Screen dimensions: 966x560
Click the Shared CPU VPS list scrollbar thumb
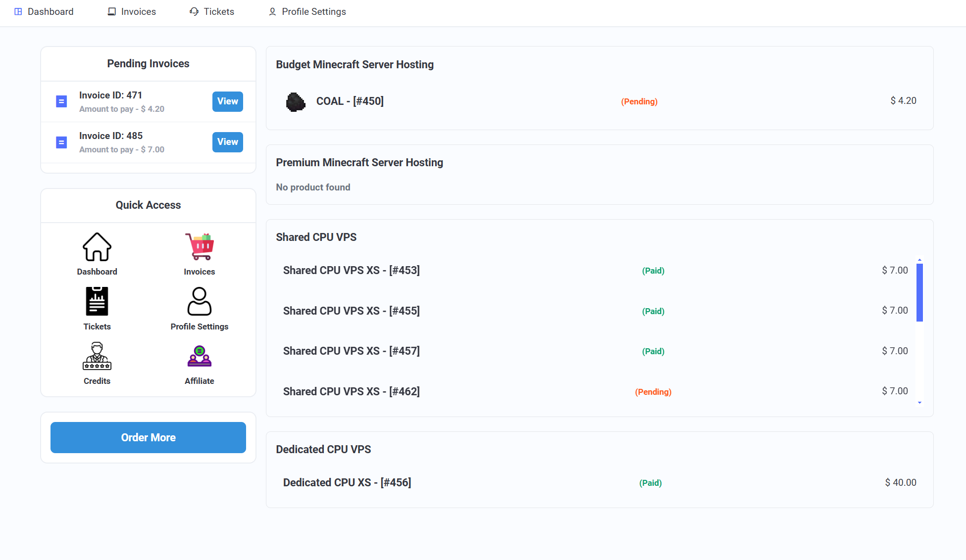click(919, 292)
